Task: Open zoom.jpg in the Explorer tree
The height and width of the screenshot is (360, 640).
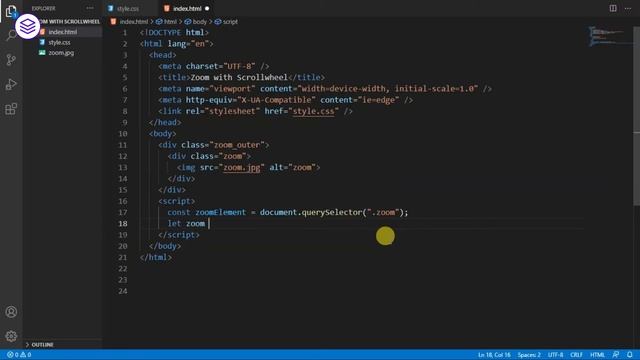Action: coord(61,53)
